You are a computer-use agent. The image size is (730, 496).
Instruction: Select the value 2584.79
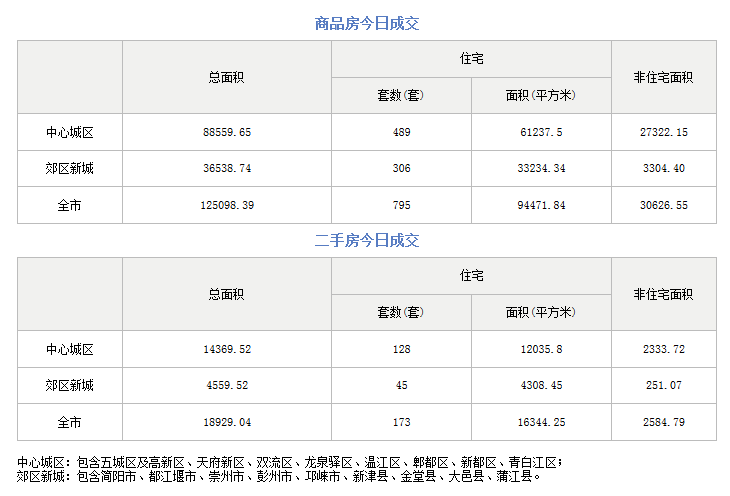[x=663, y=422]
